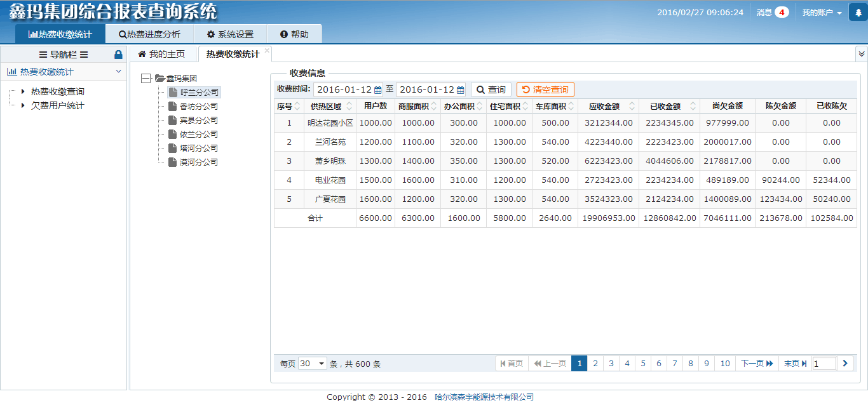The height and width of the screenshot is (403, 868).
Task: Open the per-page count dropdown showing 30
Action: click(x=312, y=364)
